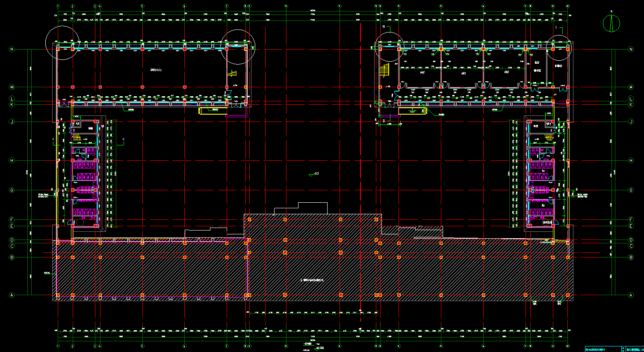Click grid bubble J on the left edge
The width and height of the screenshot is (644, 352).
pos(12,122)
